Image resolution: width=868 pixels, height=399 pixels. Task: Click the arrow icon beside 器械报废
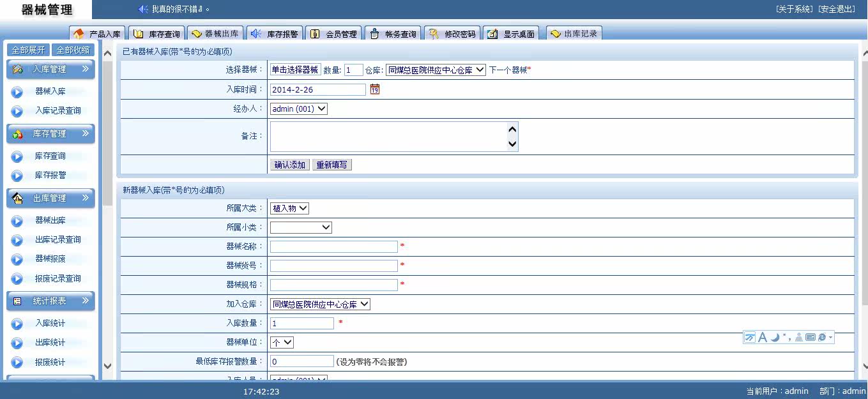point(17,259)
